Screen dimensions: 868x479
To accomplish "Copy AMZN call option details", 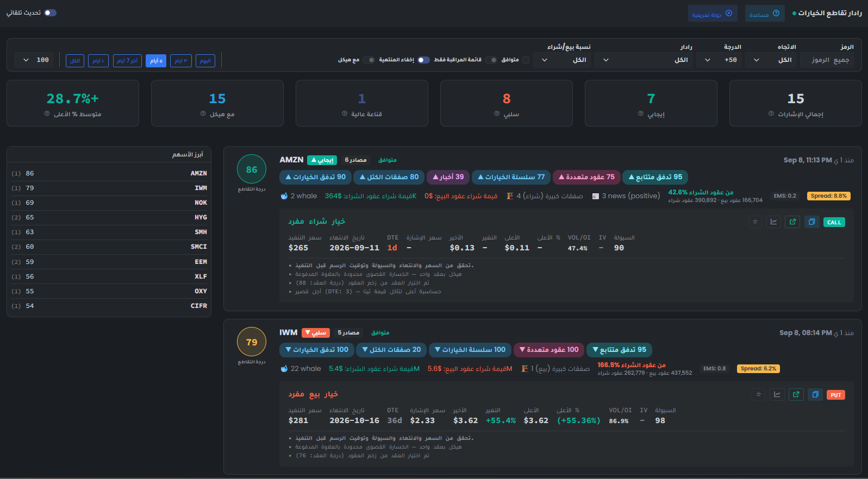I will click(811, 222).
